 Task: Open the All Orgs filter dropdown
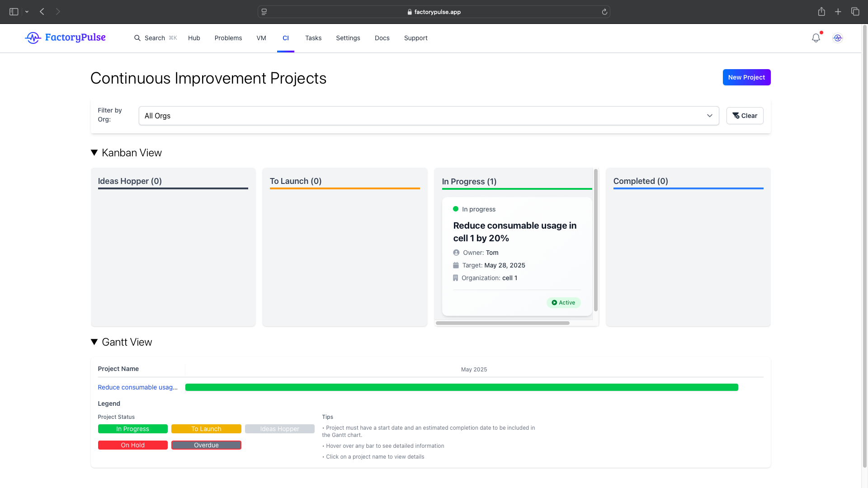[429, 116]
